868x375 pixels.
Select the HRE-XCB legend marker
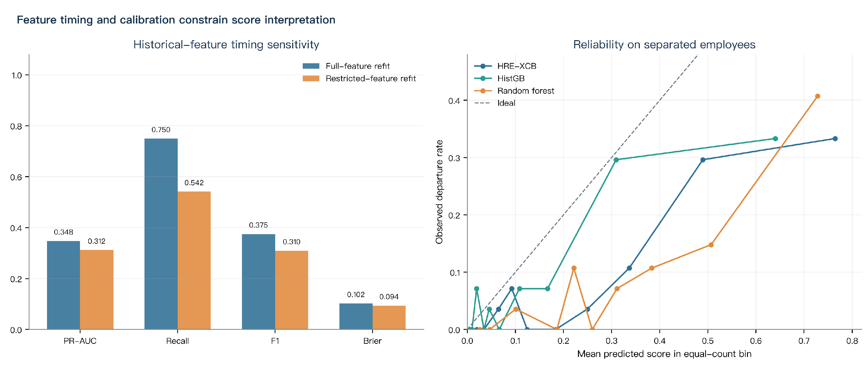coord(483,66)
